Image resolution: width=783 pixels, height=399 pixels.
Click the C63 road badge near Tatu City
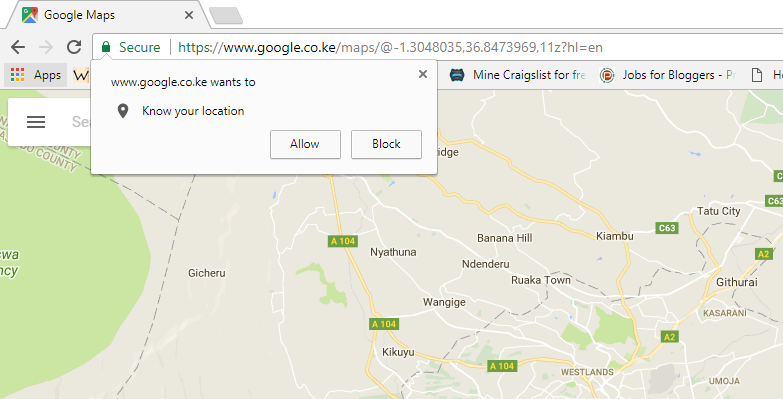pyautogui.click(x=667, y=228)
